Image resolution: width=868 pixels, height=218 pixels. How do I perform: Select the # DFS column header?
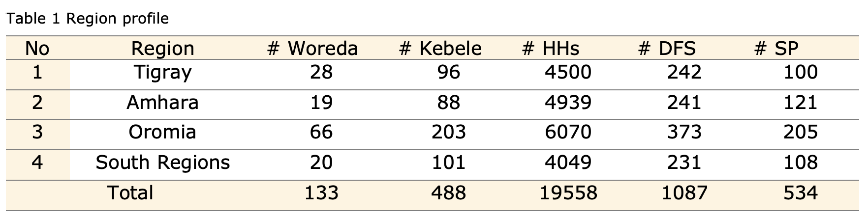[667, 49]
